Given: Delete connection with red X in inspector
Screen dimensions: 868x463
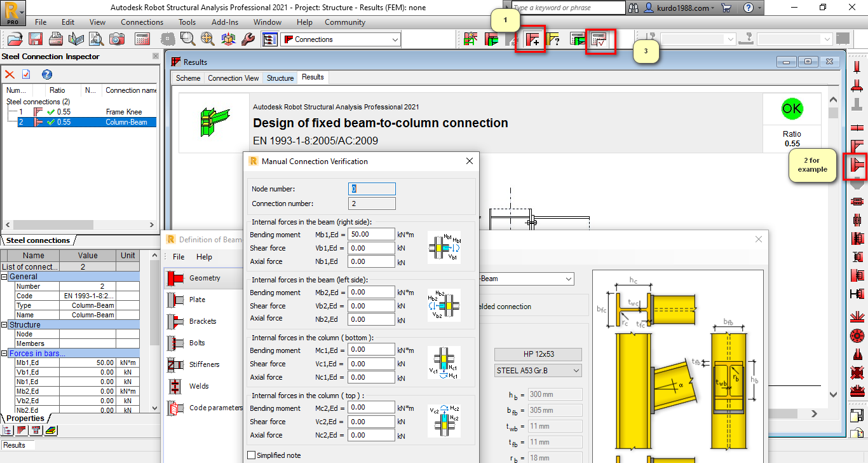Looking at the screenshot, I should pos(10,74).
